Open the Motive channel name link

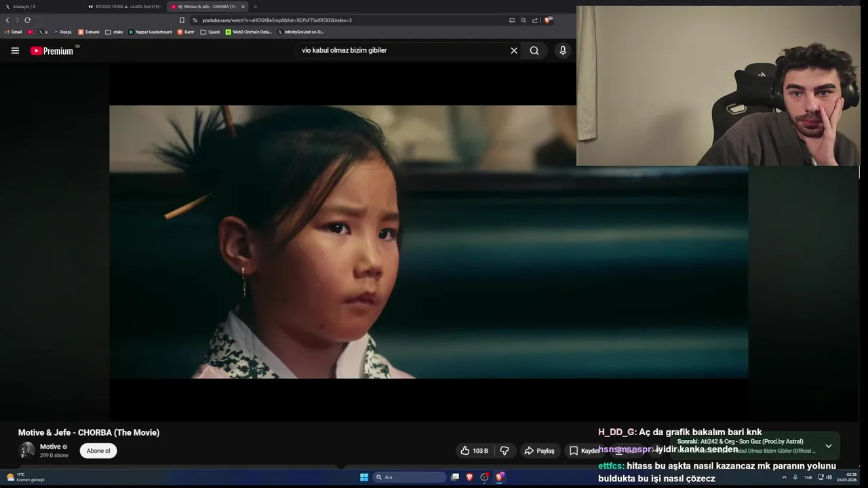tap(50, 447)
